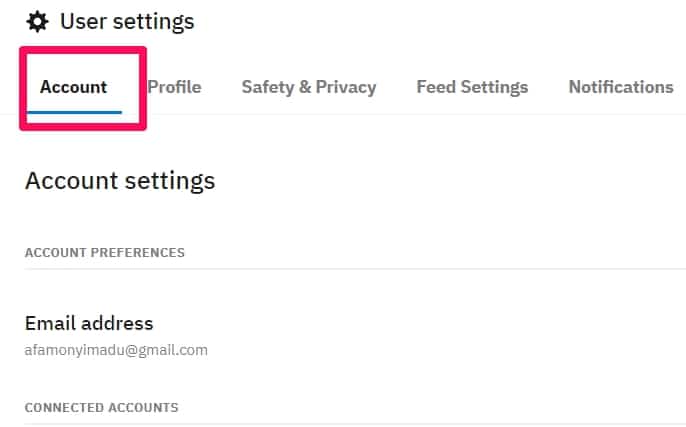Click the User settings page title
Image resolution: width=686 pixels, height=427 pixels.
127,21
